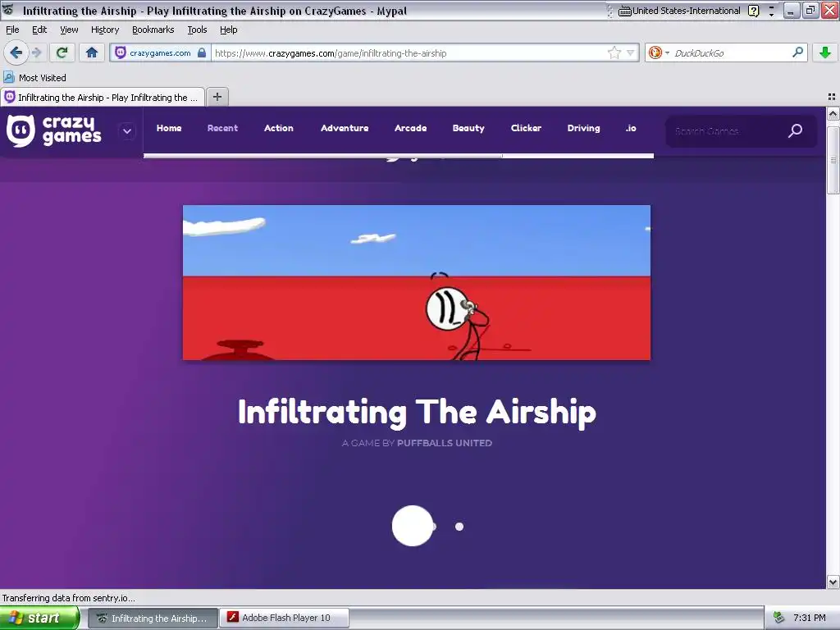
Task: Expand the chevron next to CrazyGames logo
Action: coord(127,130)
